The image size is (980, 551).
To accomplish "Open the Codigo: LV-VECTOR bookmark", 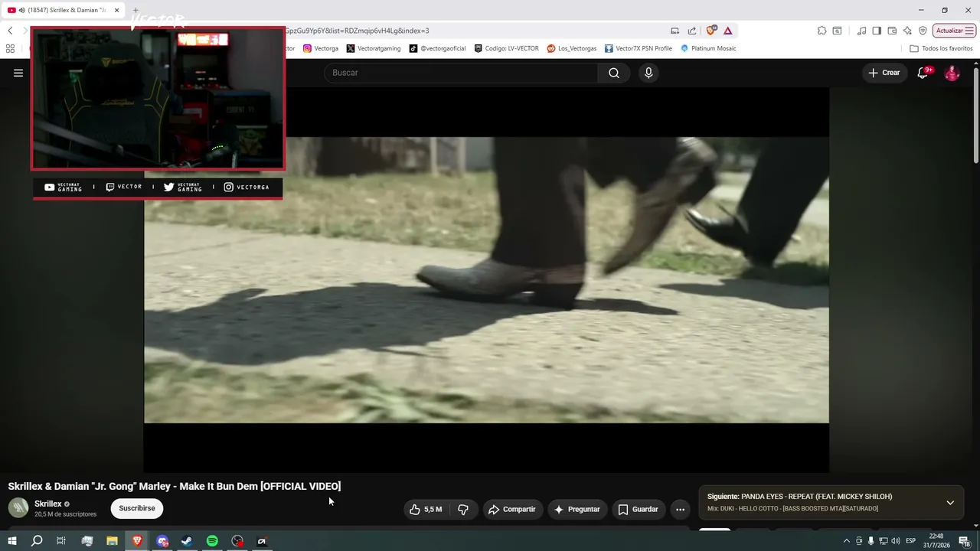I will pos(506,48).
